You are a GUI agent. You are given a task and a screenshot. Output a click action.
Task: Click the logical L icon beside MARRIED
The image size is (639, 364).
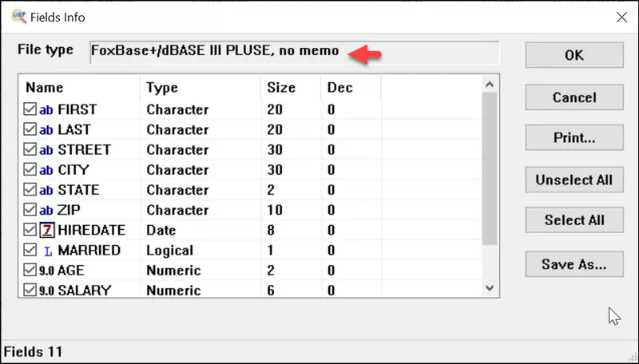[x=48, y=251]
